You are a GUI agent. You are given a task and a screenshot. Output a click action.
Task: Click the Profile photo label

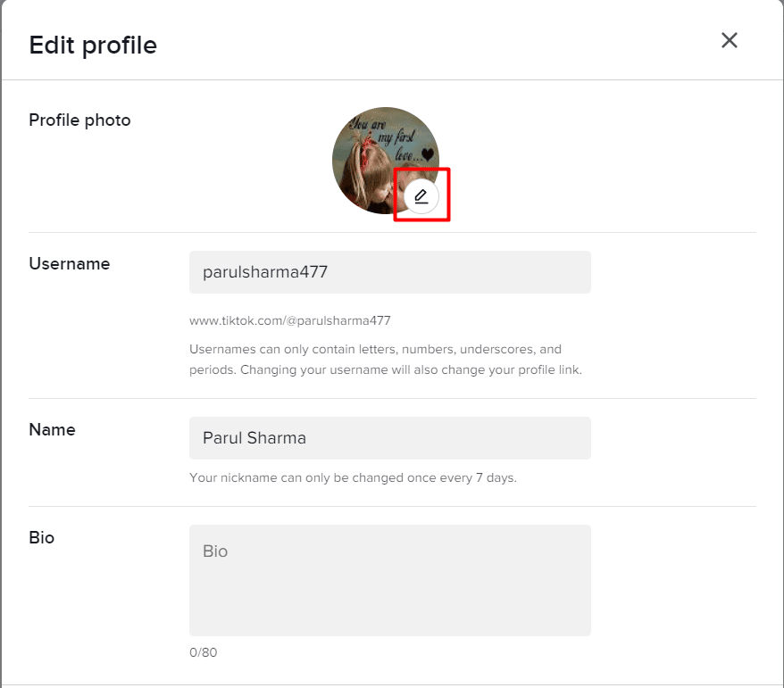pyautogui.click(x=79, y=120)
